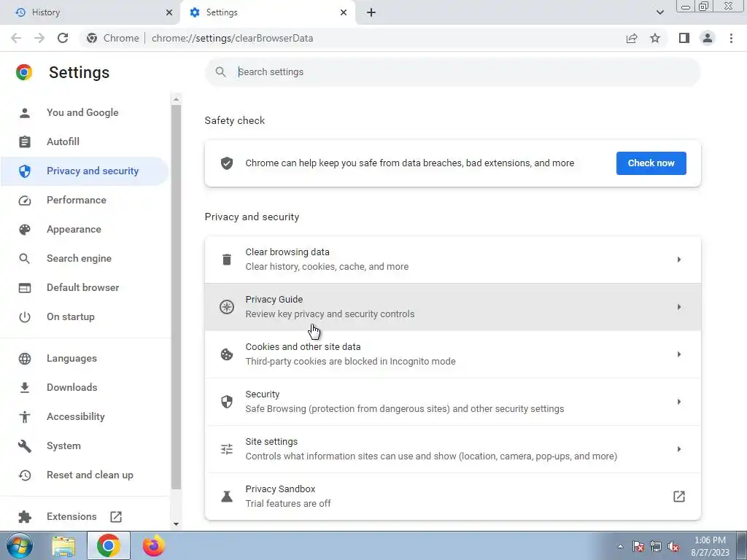Expand the Security row arrow
747x560 pixels.
pos(679,402)
